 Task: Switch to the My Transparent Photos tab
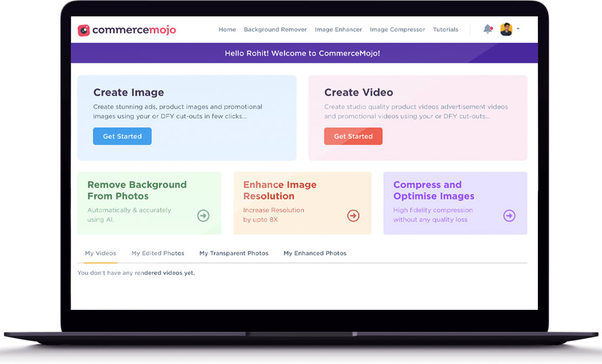pos(234,253)
